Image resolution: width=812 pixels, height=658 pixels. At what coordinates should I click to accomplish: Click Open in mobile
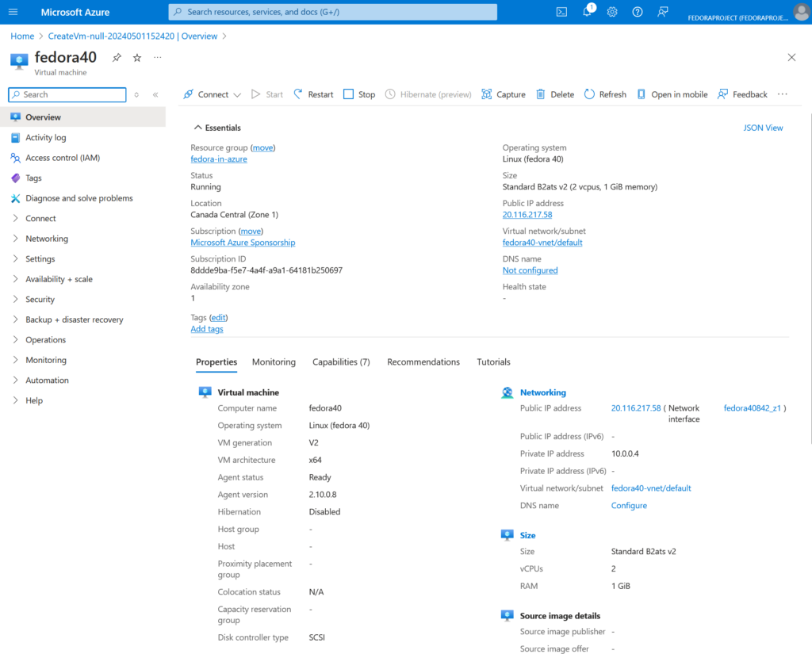pyautogui.click(x=672, y=94)
